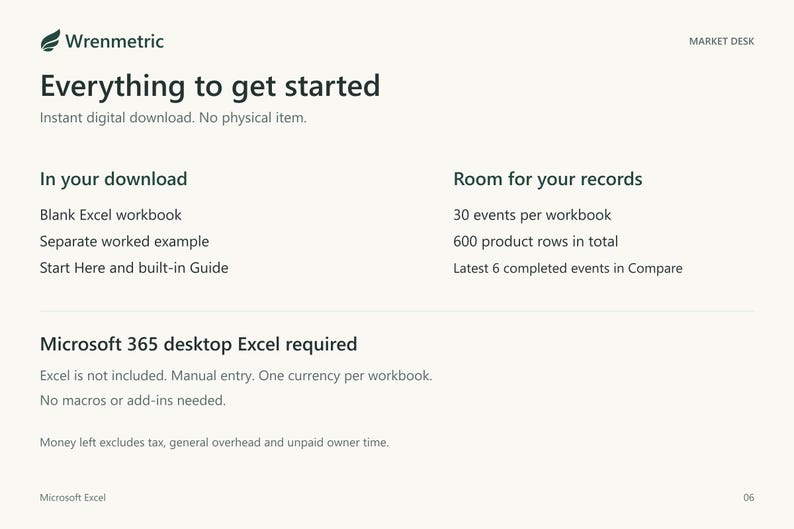Select the 'Blank Excel workbook' line

[x=110, y=215]
